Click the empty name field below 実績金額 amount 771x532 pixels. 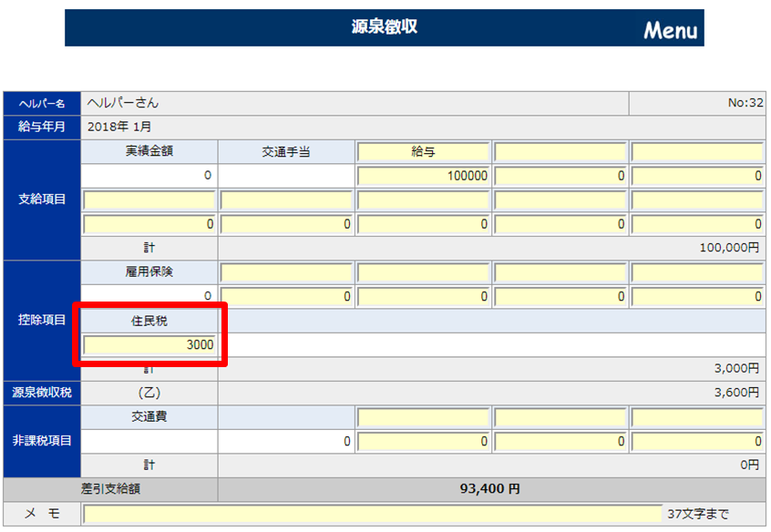pos(149,199)
